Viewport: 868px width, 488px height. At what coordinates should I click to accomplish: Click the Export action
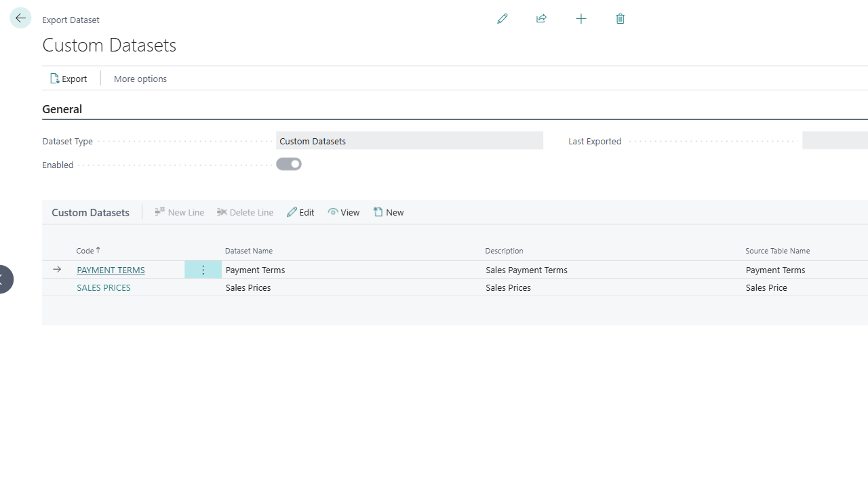coord(68,79)
